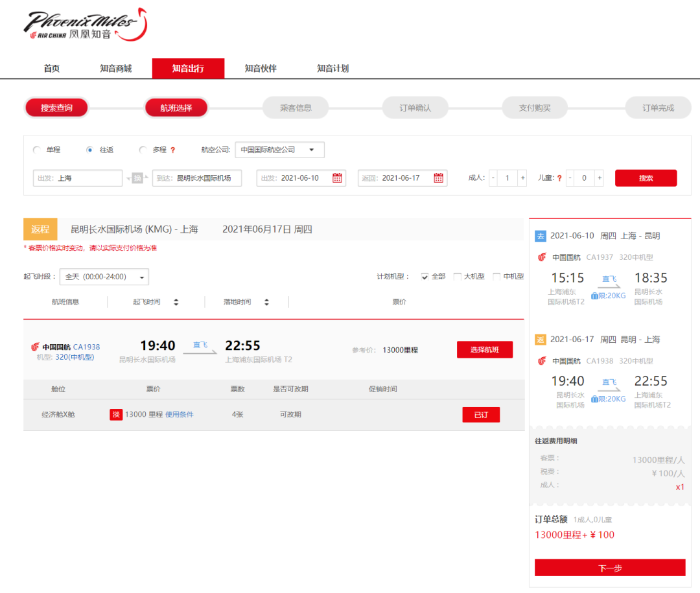Go to the 搜索查询 search step

pyautogui.click(x=56, y=108)
